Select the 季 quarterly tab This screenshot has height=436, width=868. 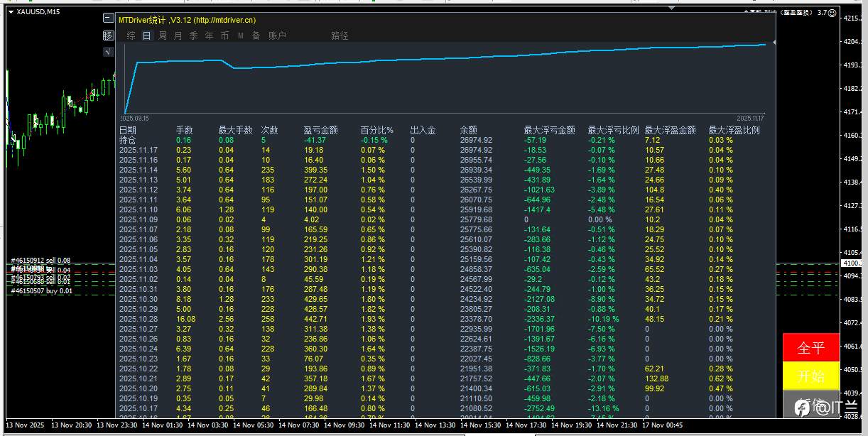tap(194, 36)
